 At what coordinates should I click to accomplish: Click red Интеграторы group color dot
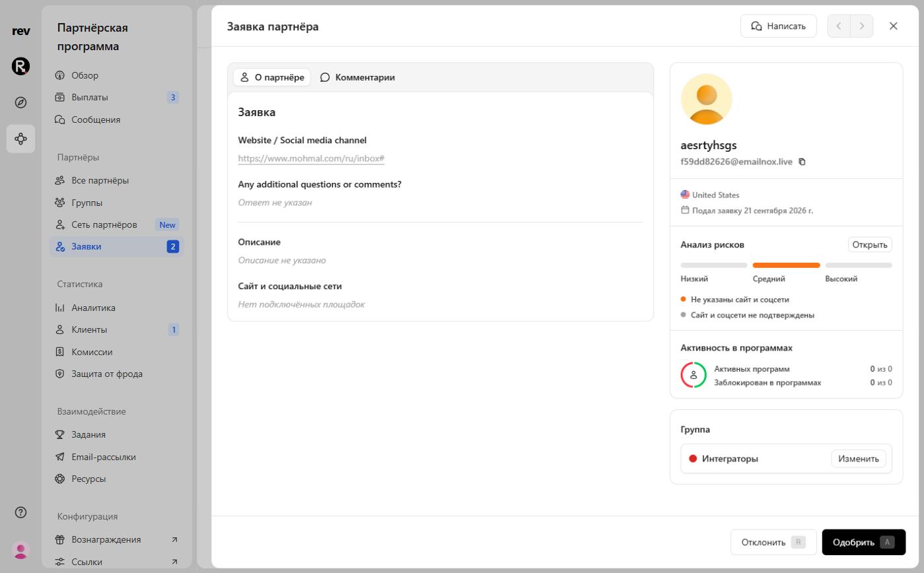[x=693, y=459]
